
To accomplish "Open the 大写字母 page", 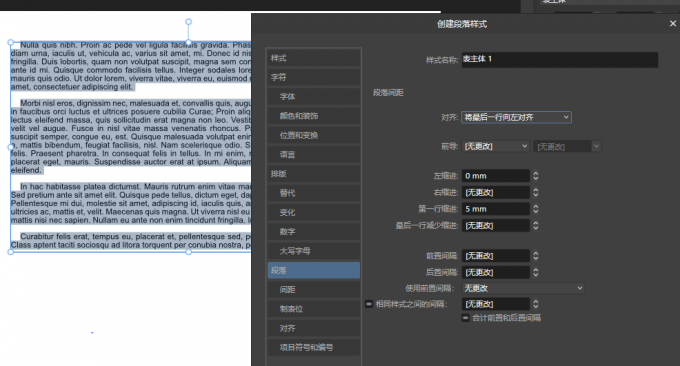I will point(314,251).
